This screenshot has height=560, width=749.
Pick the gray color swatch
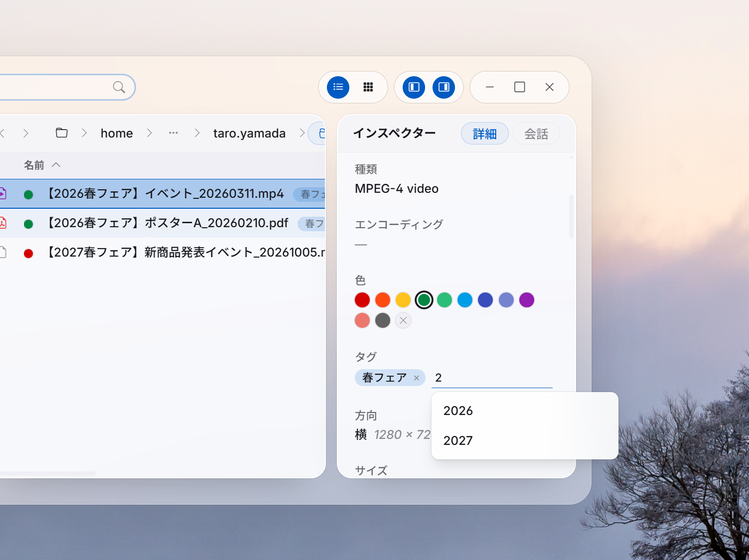point(383,320)
